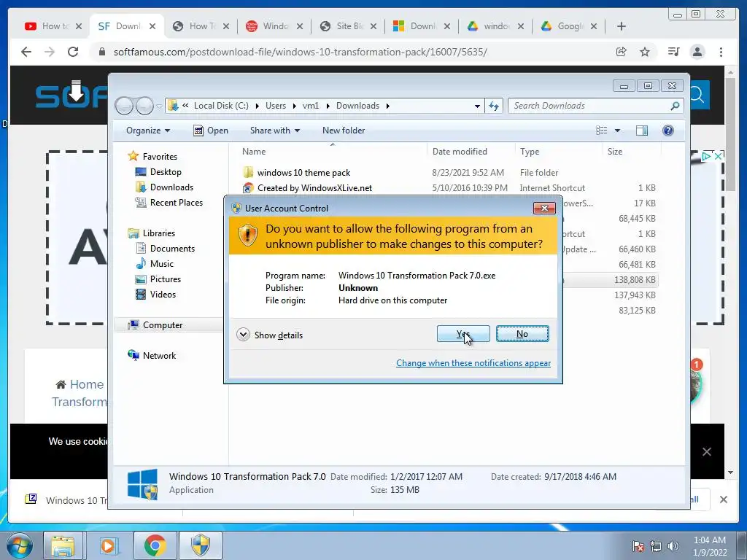This screenshot has height=560, width=747.
Task: Select Users in the breadcrumb path
Action: point(276,106)
